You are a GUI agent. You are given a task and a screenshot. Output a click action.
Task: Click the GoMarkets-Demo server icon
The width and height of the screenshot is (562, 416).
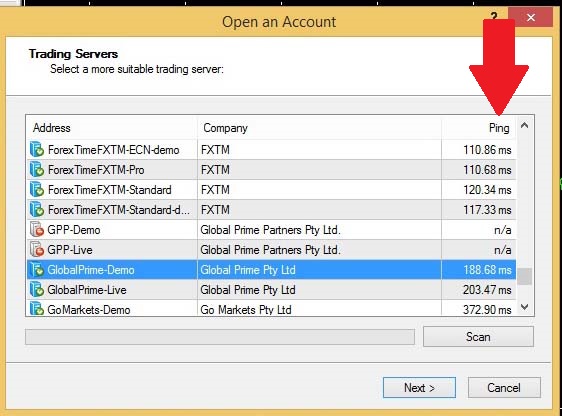(37, 309)
